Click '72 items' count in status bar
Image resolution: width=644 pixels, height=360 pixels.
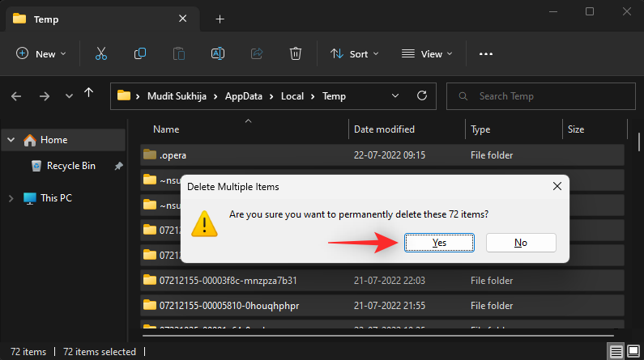click(28, 352)
